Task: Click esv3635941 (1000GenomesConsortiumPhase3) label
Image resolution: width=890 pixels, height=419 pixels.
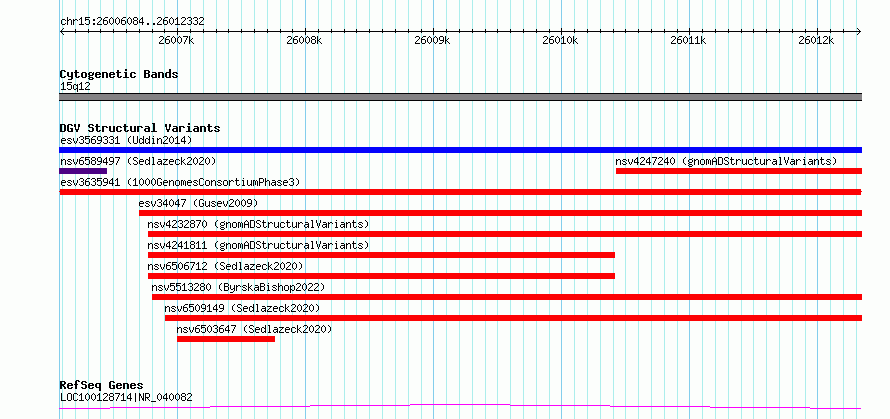Action: click(180, 182)
